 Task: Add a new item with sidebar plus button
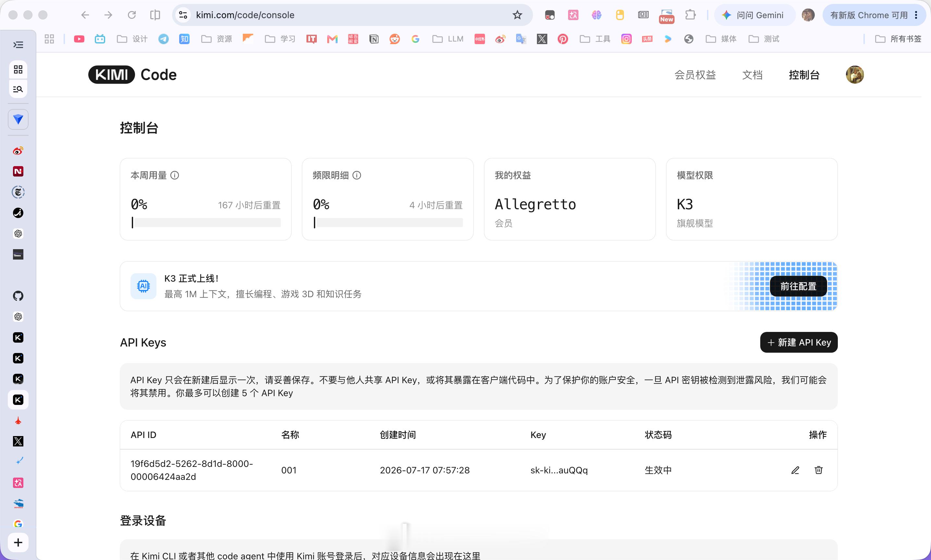(x=18, y=542)
